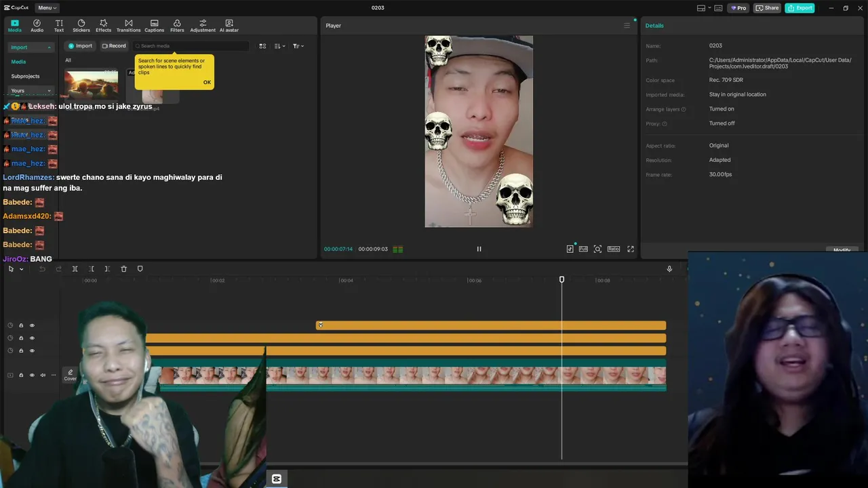The height and width of the screenshot is (488, 868).
Task: Focus the Search media field
Action: click(191, 46)
